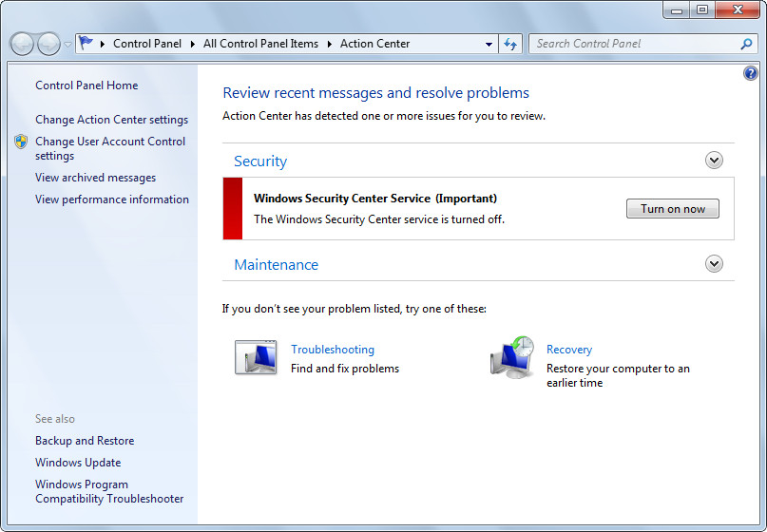Screen dimensions: 767x532
Task: Open the recent pages dropdown arrow
Action: point(68,45)
